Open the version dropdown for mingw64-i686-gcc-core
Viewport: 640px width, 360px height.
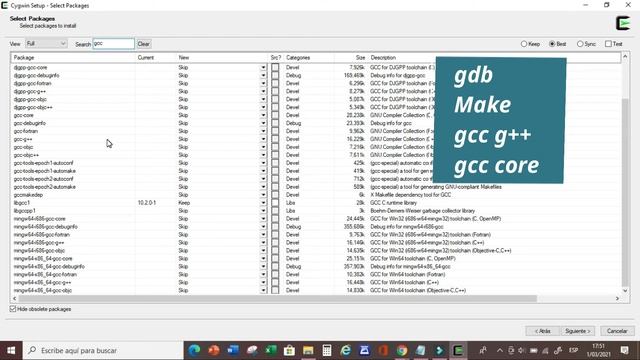pos(263,219)
